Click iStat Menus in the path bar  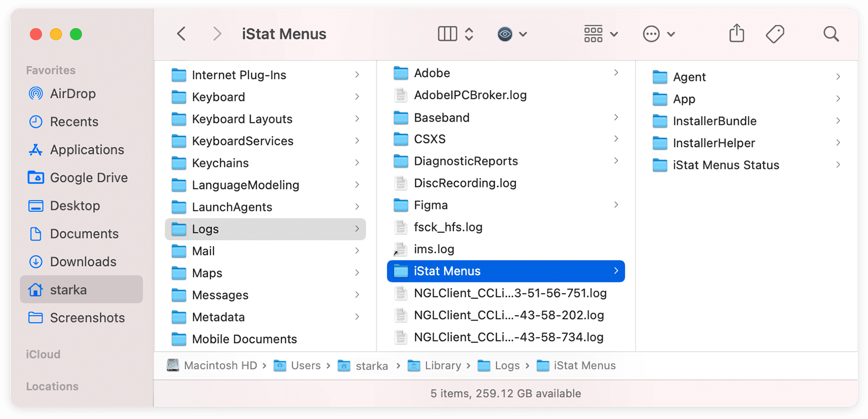coord(576,365)
